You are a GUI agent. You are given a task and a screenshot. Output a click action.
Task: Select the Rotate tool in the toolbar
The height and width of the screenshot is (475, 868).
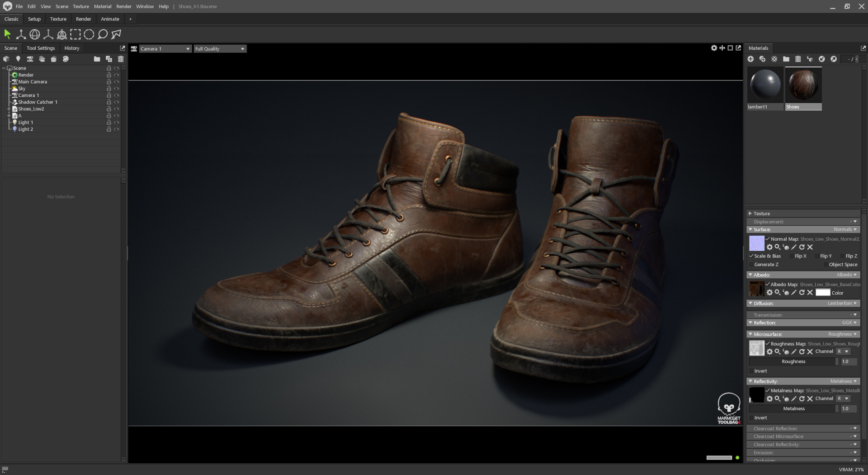(x=34, y=34)
